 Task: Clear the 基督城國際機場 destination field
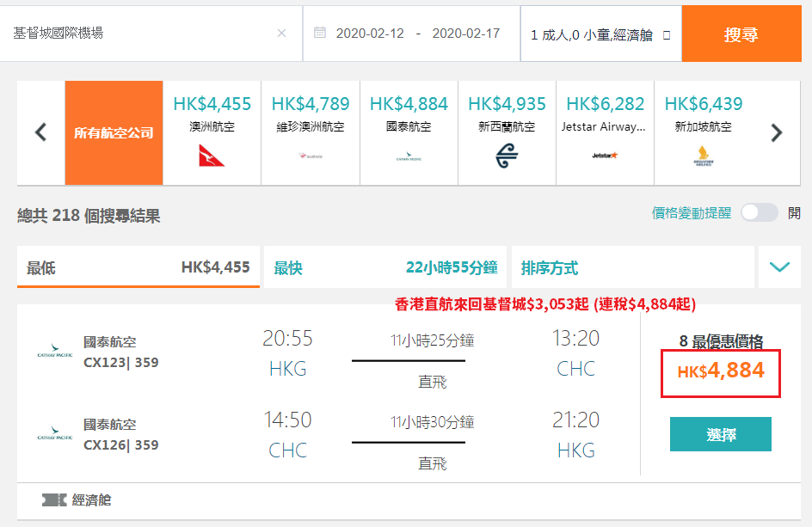tap(282, 34)
